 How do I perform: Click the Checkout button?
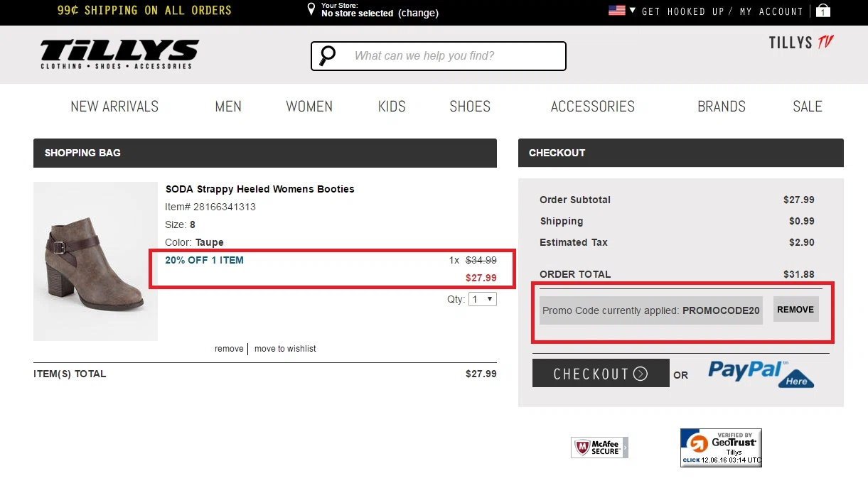601,373
